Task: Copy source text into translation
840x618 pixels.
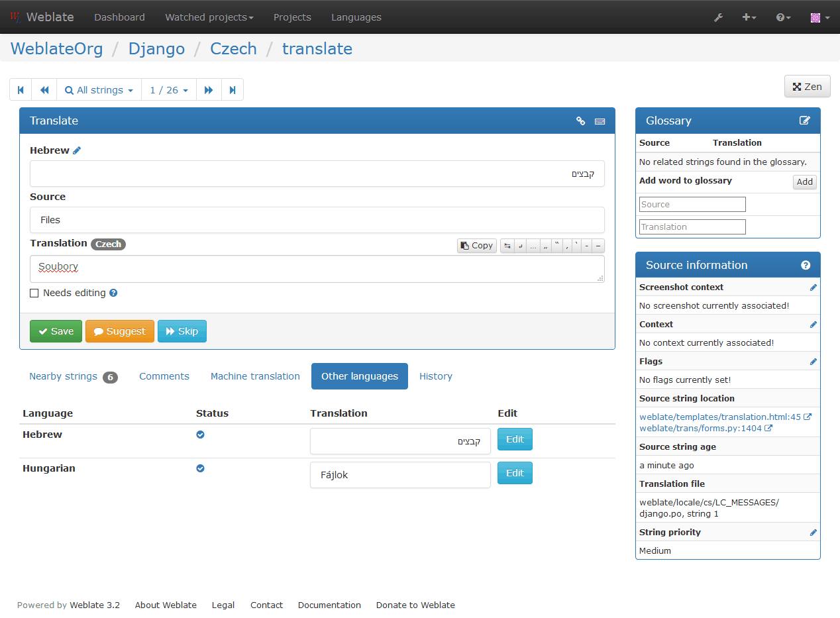Action: coord(477,245)
